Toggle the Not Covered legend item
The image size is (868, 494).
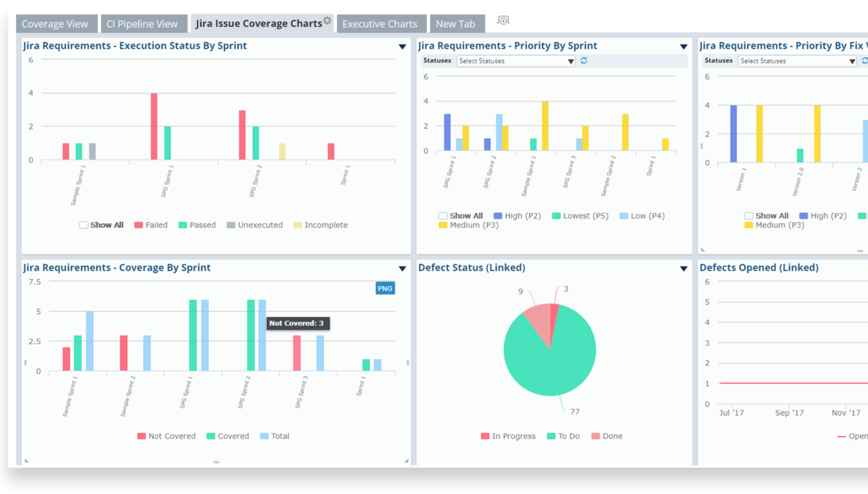point(166,436)
